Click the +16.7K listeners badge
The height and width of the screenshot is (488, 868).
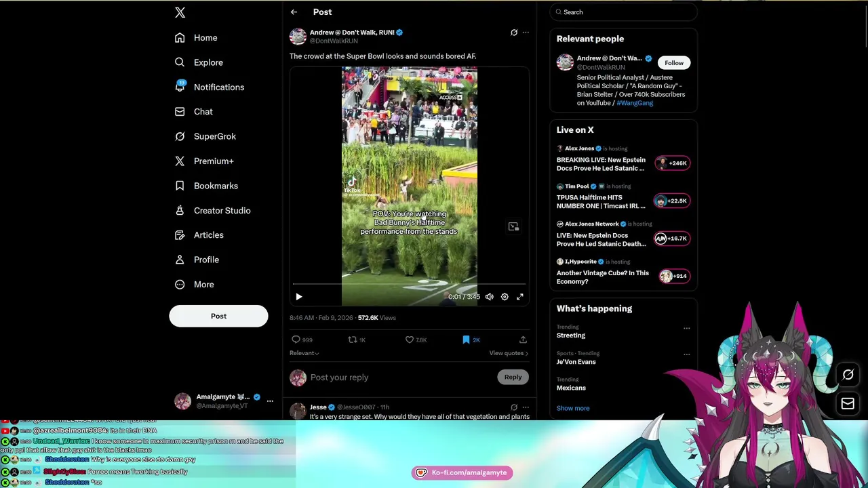point(671,239)
